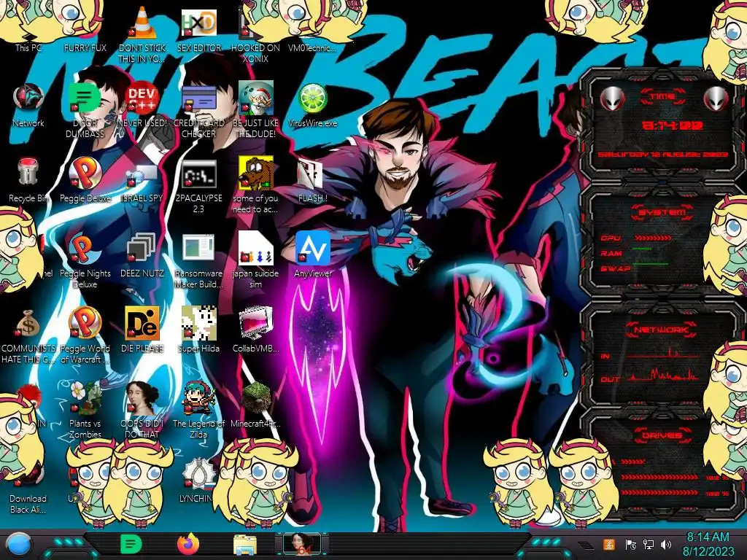Image resolution: width=747 pixels, height=560 pixels.
Task: Open the COMMUNISTS HATE THIS money bag shortcut
Action: coord(28,335)
